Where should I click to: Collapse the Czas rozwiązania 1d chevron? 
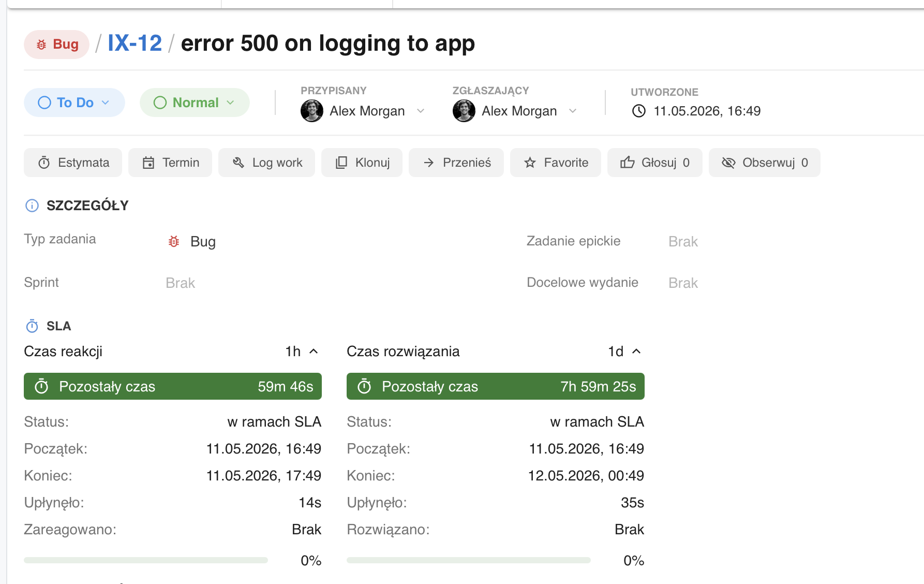coord(636,352)
